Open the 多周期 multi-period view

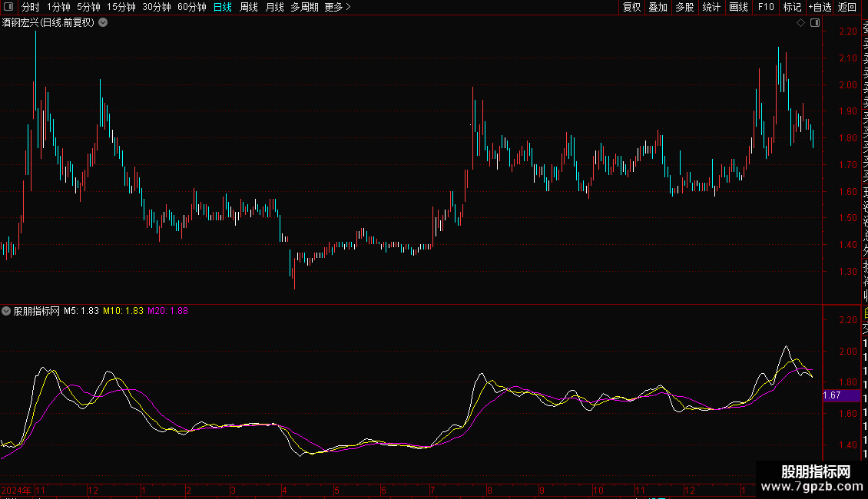click(304, 7)
